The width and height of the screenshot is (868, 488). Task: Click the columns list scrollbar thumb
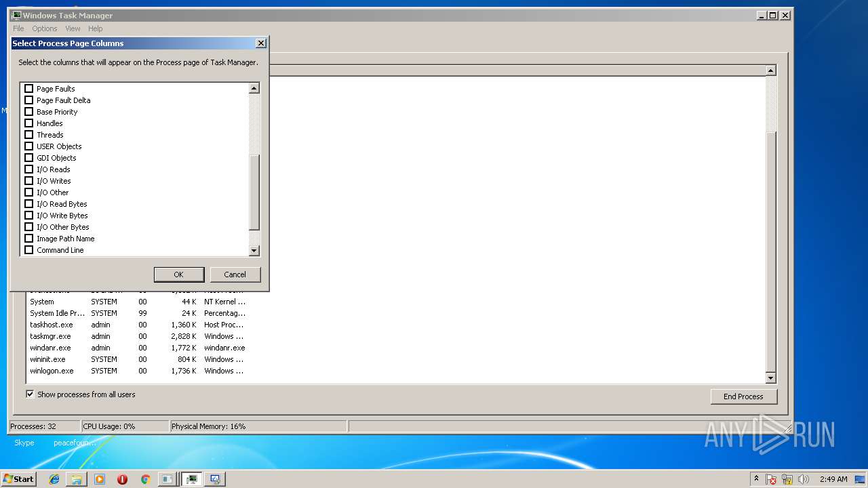254,192
